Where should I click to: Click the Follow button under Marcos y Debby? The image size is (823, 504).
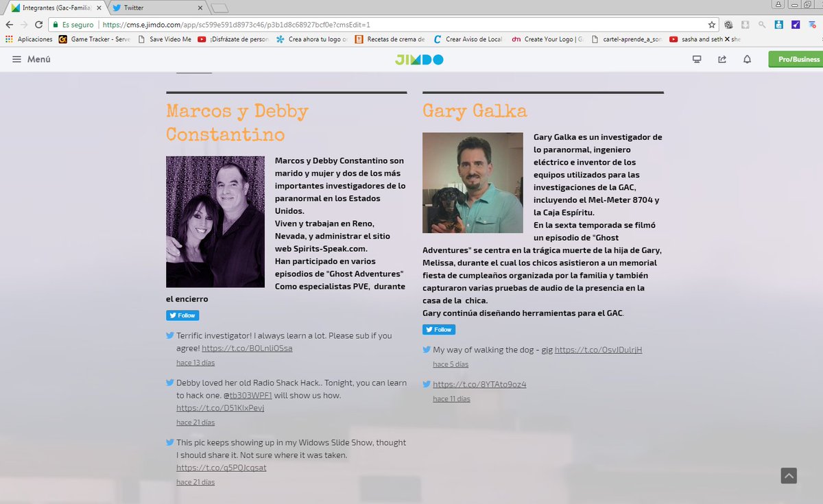[x=182, y=315]
